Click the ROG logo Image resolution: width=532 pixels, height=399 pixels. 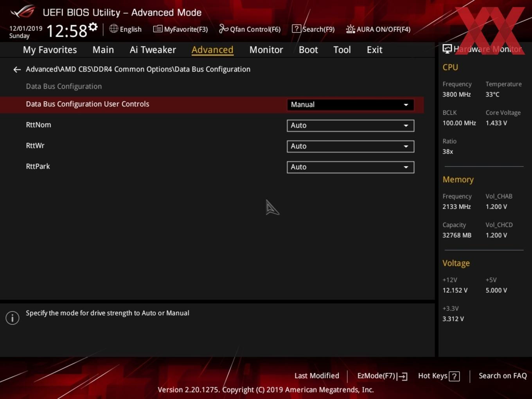[x=23, y=11]
